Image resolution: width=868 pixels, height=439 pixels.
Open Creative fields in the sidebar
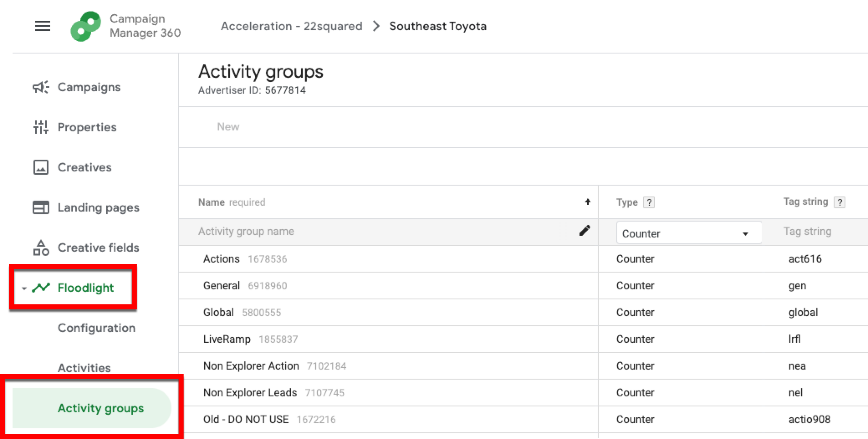pyautogui.click(x=98, y=248)
